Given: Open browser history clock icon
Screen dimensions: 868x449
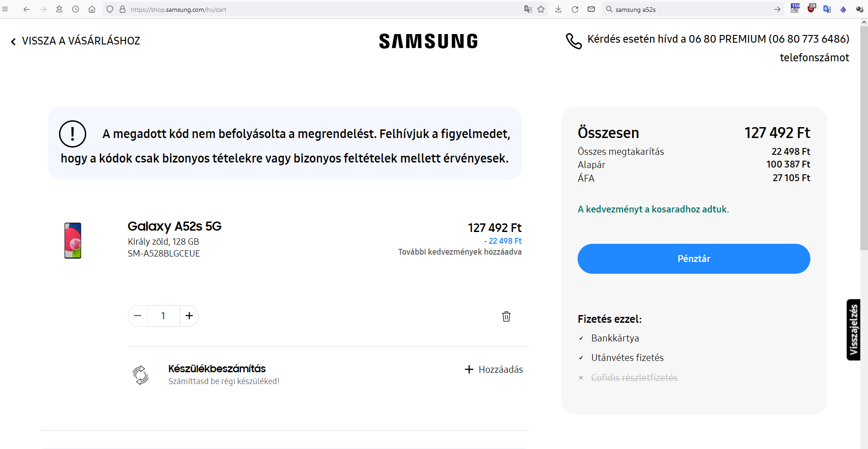Looking at the screenshot, I should point(75,9).
